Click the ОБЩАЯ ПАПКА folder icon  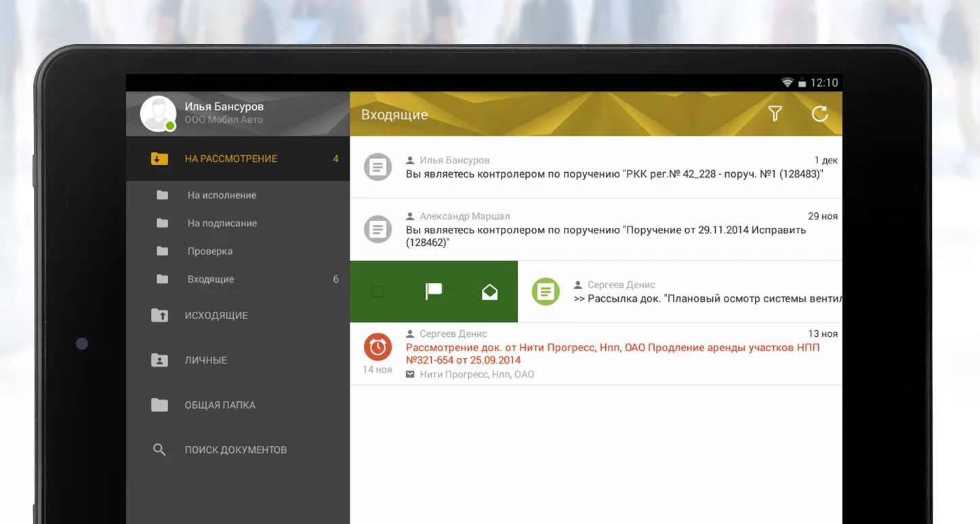click(159, 405)
